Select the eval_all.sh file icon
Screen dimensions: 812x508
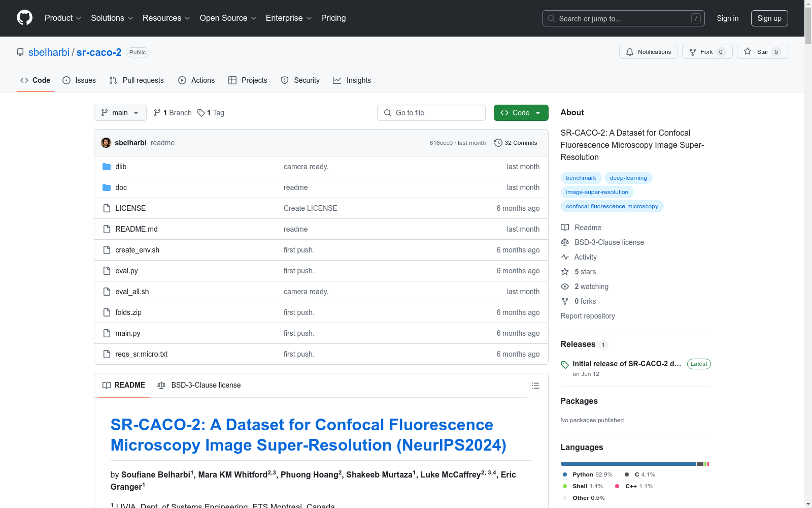(107, 292)
